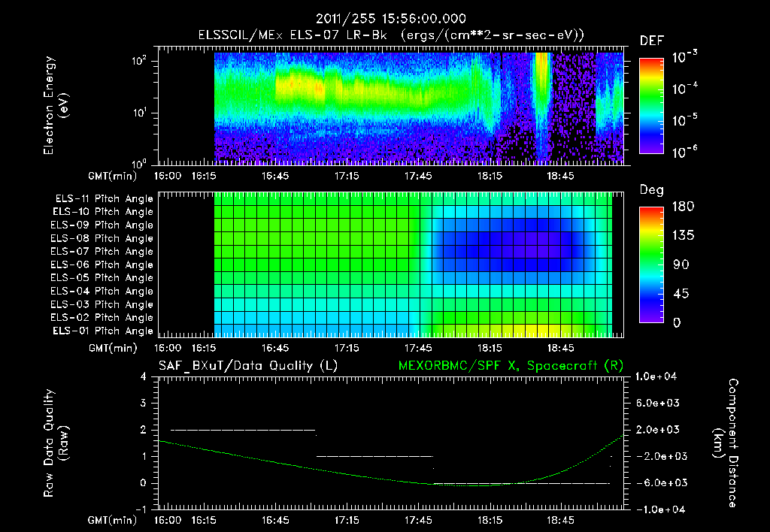
Task: Click the DEF colorbar label
Action: (652, 41)
